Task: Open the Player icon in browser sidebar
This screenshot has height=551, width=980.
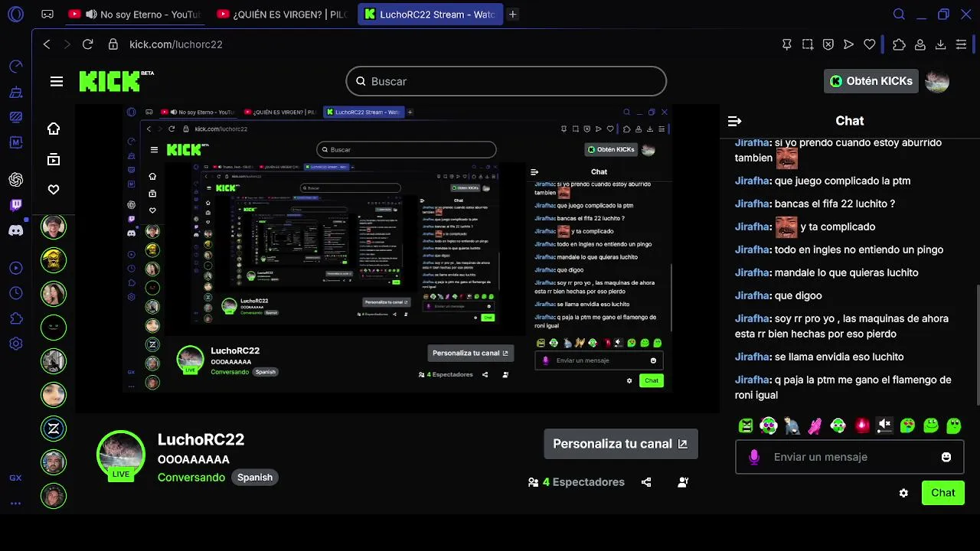Action: click(x=15, y=268)
